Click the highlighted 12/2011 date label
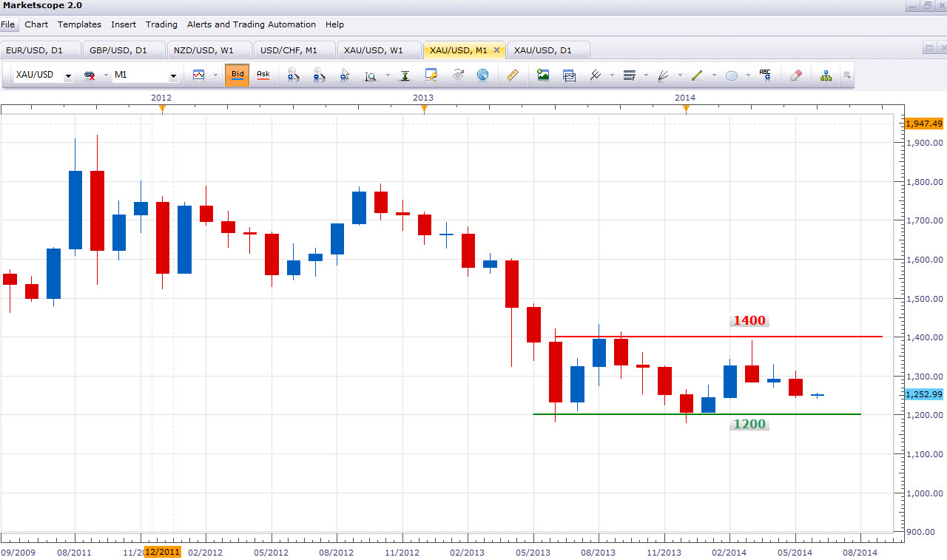This screenshot has width=947, height=560. click(162, 552)
